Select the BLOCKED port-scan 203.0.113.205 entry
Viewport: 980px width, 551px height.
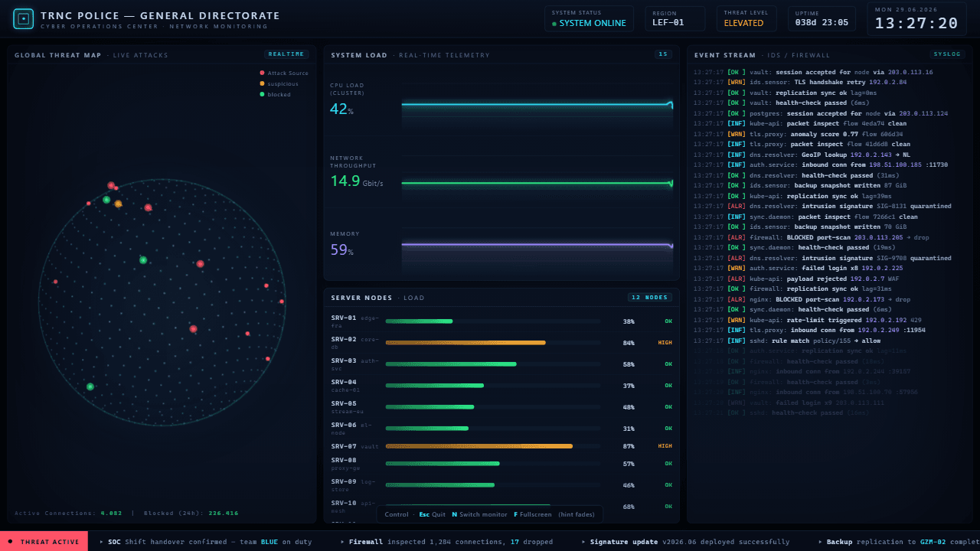pos(812,237)
